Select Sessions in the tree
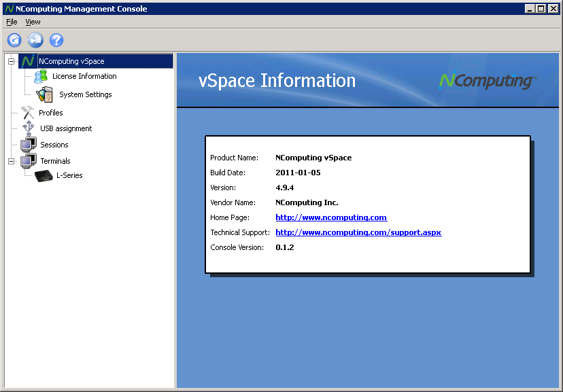Viewport: 563px width, 392px height. coord(54,145)
